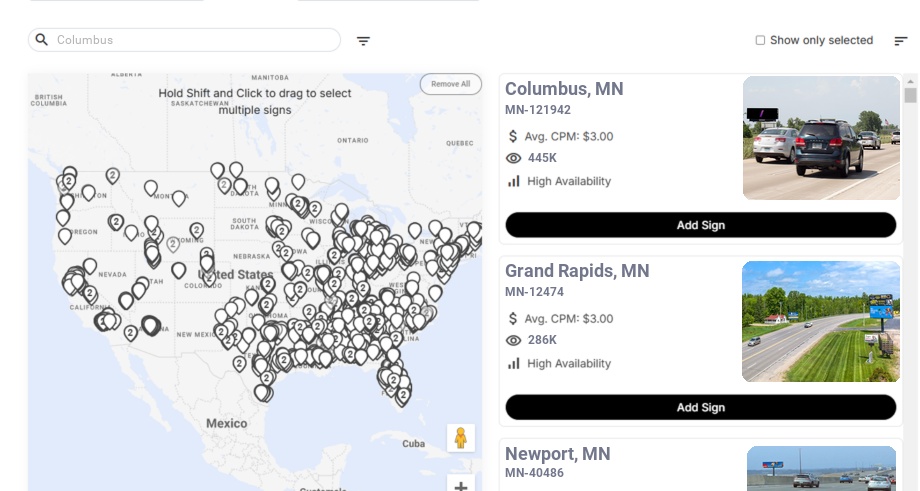Viewport: 920px width, 491px height.
Task: Click the Grand Rapids, MN listing title
Action: [577, 271]
